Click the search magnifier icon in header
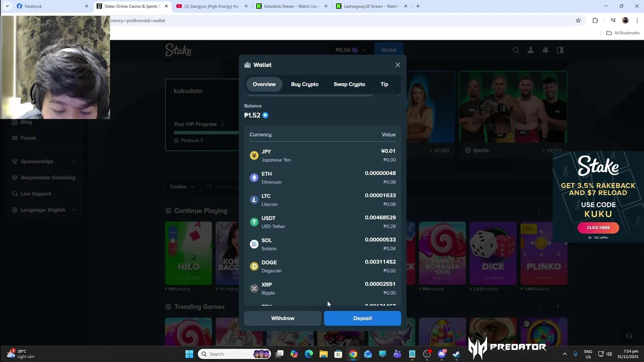Image resolution: width=644 pixels, height=362 pixels. click(x=516, y=50)
